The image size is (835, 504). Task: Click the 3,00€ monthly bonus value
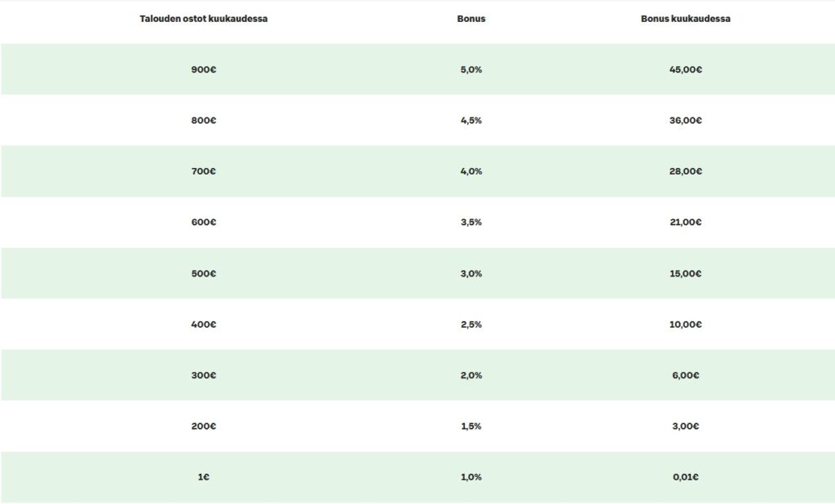tap(685, 426)
